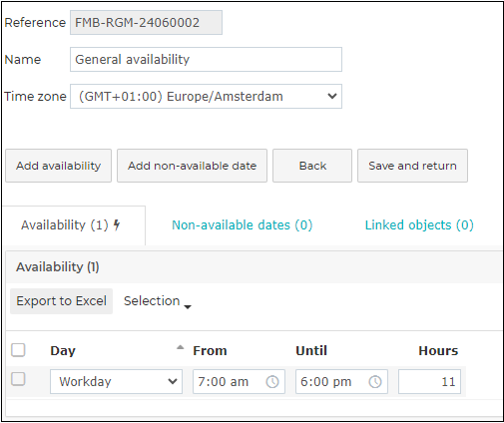Click the sort arrow next to Day column
The width and height of the screenshot is (504, 423).
180,347
